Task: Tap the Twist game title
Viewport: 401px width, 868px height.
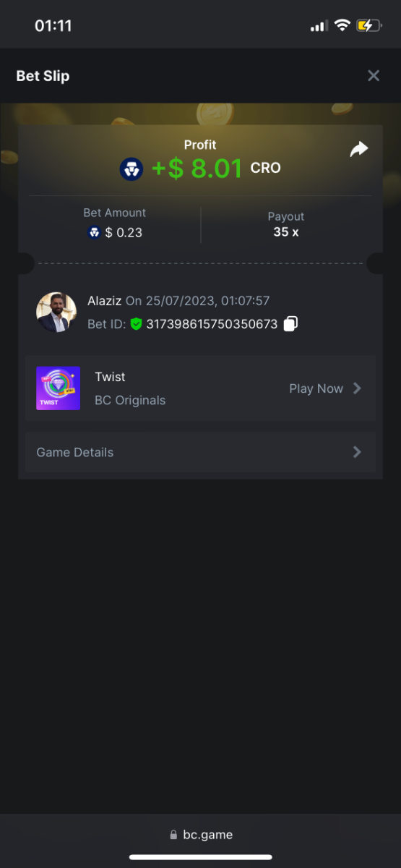Action: click(110, 377)
